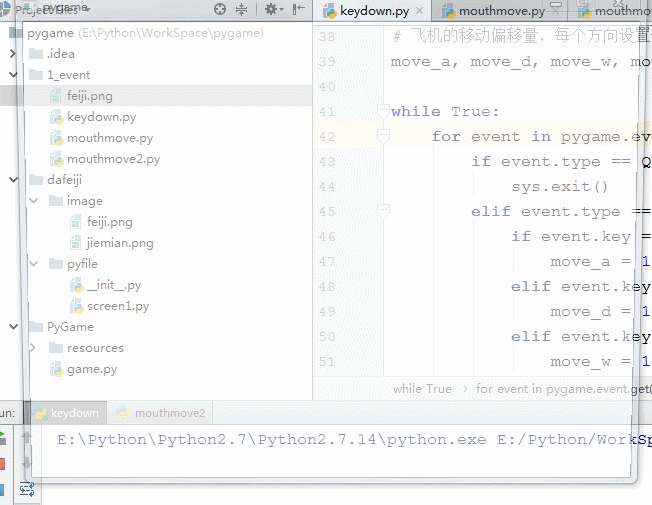Image resolution: width=652 pixels, height=505 pixels.
Task: Switch to the mouthmove.py editor tab
Action: (501, 11)
